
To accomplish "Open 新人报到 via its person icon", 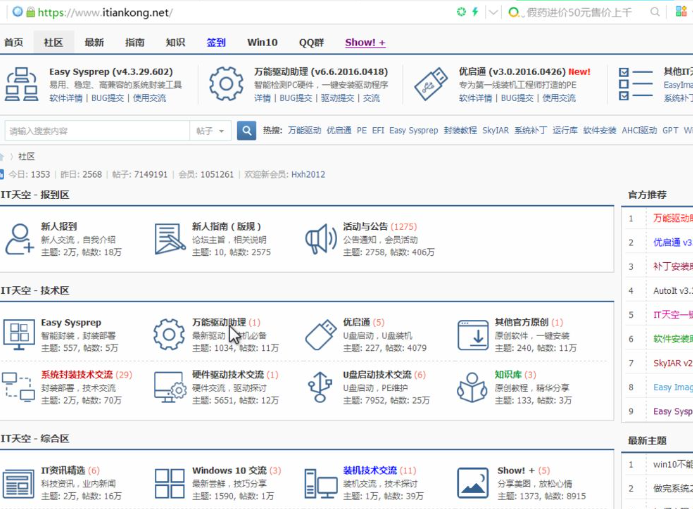I will (x=19, y=239).
